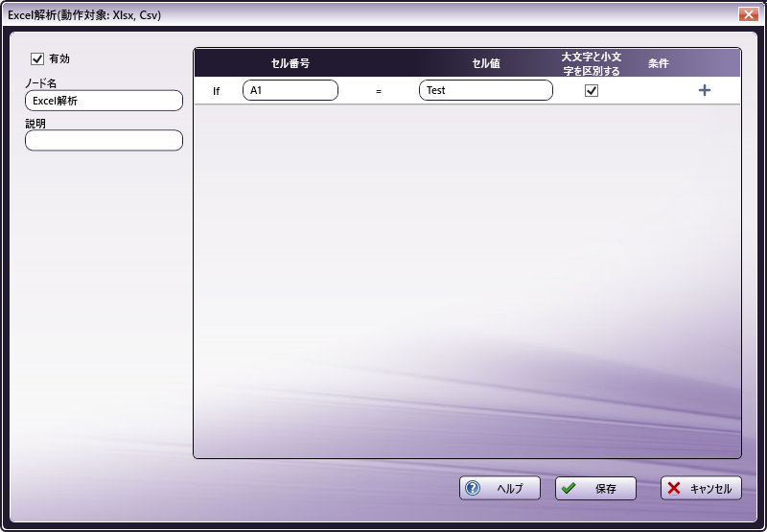767x532 pixels.
Task: Click the 条件 column header
Action: pyautogui.click(x=659, y=63)
